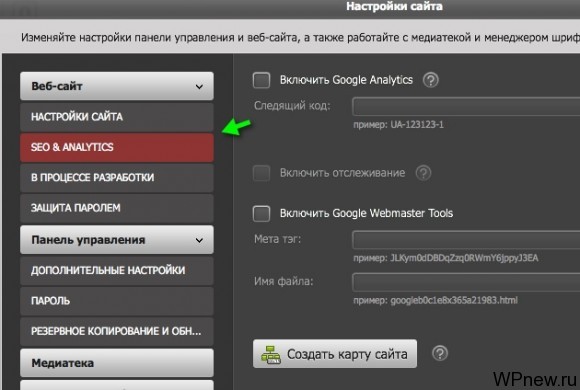Click the Включить Google Webmaster Tools label
The height and width of the screenshot is (390, 580).
pyautogui.click(x=366, y=214)
